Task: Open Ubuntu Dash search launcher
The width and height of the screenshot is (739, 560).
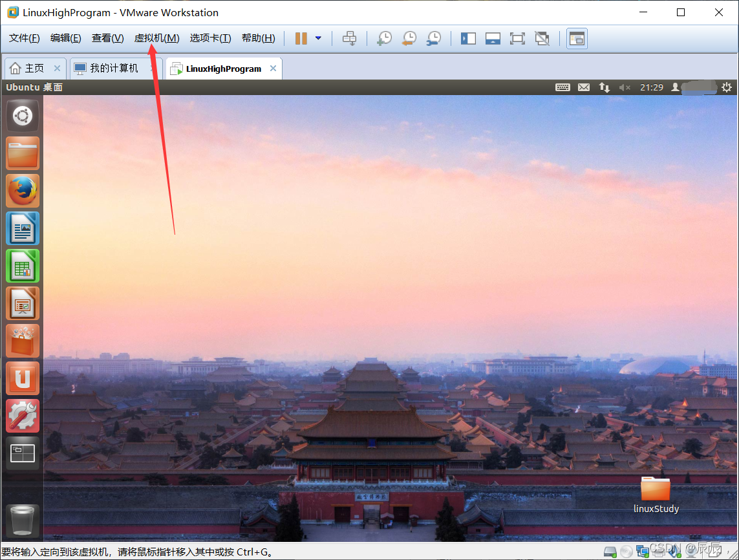Action: coord(23,116)
